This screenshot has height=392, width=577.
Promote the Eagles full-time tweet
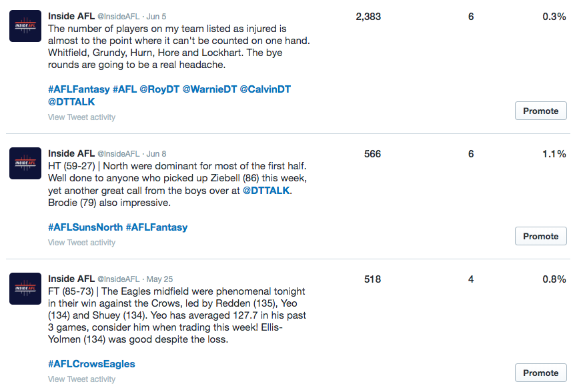pyautogui.click(x=540, y=373)
